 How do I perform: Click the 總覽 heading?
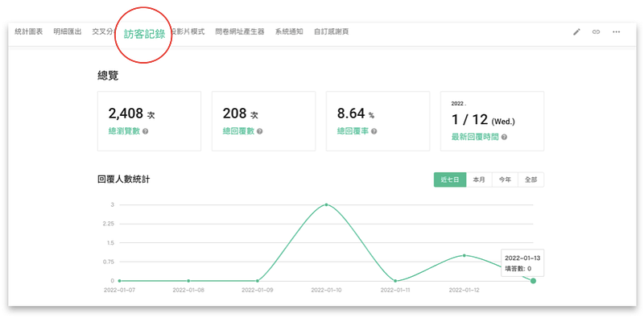108,76
